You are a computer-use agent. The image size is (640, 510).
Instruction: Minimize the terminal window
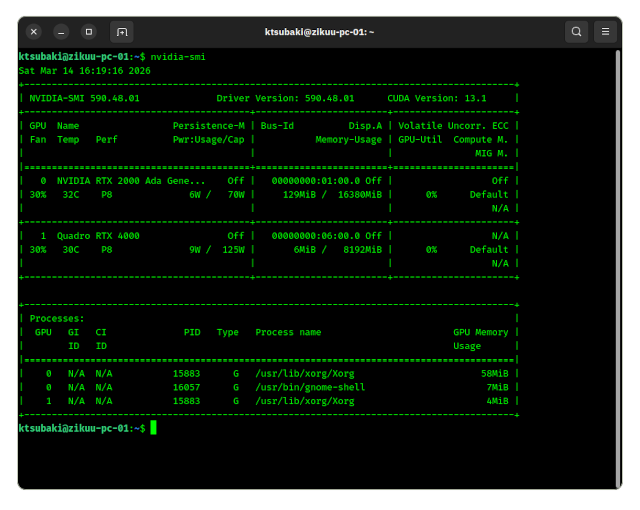(61, 32)
